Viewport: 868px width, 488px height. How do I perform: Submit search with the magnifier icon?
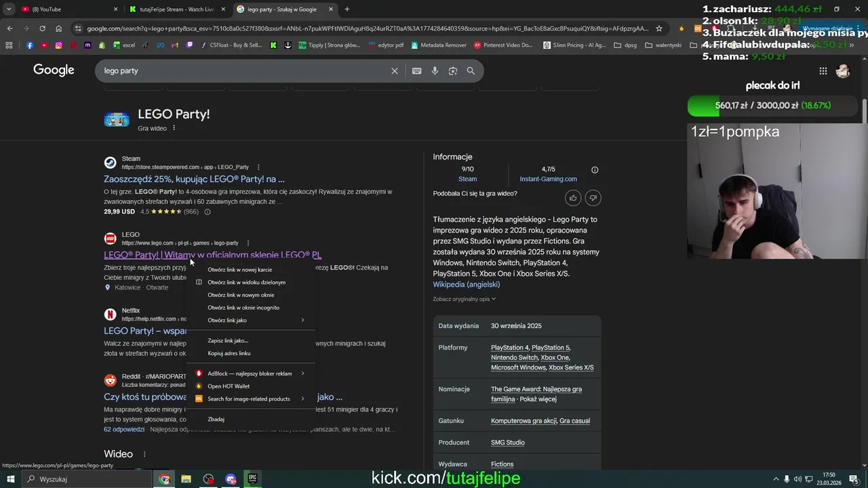click(x=471, y=70)
